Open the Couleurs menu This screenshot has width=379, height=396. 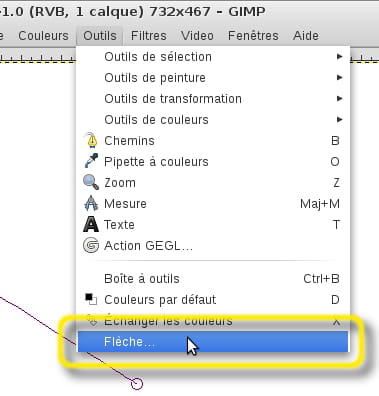tap(43, 36)
